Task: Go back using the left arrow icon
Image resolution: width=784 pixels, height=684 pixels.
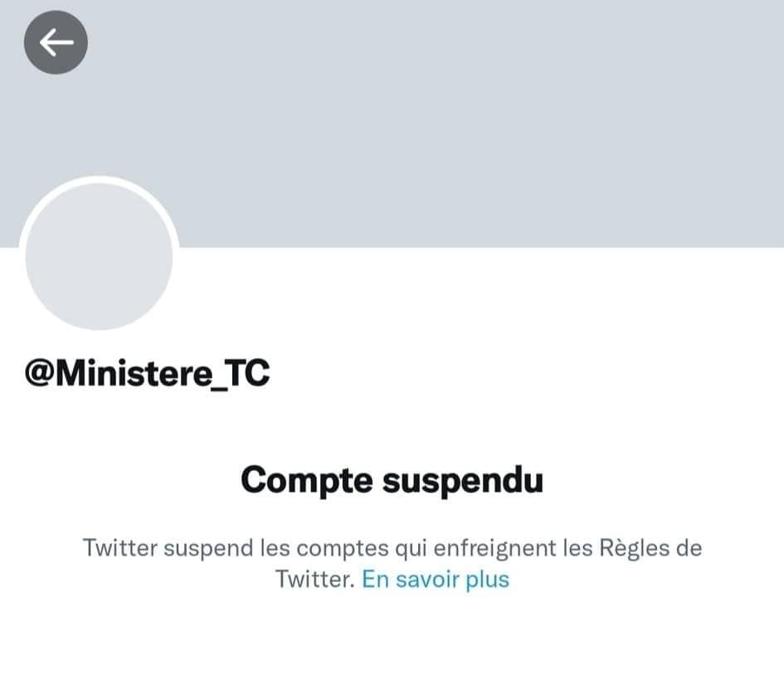Action: tap(56, 42)
